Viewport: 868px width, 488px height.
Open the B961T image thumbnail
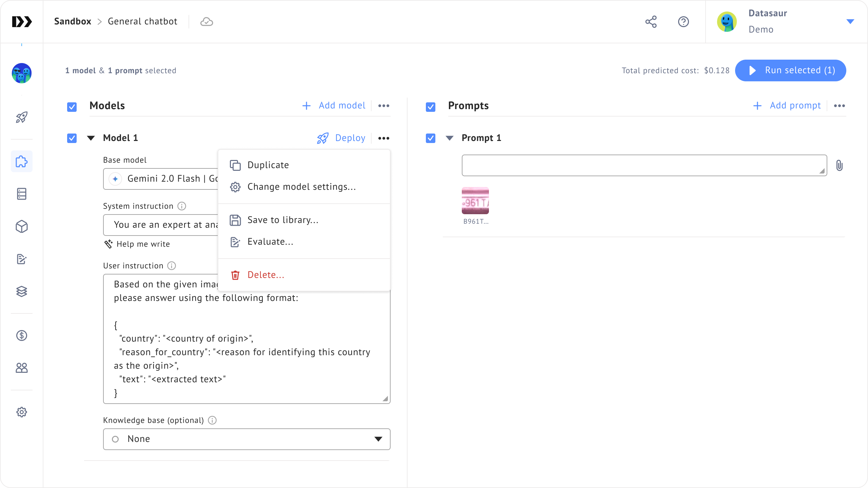coord(475,201)
